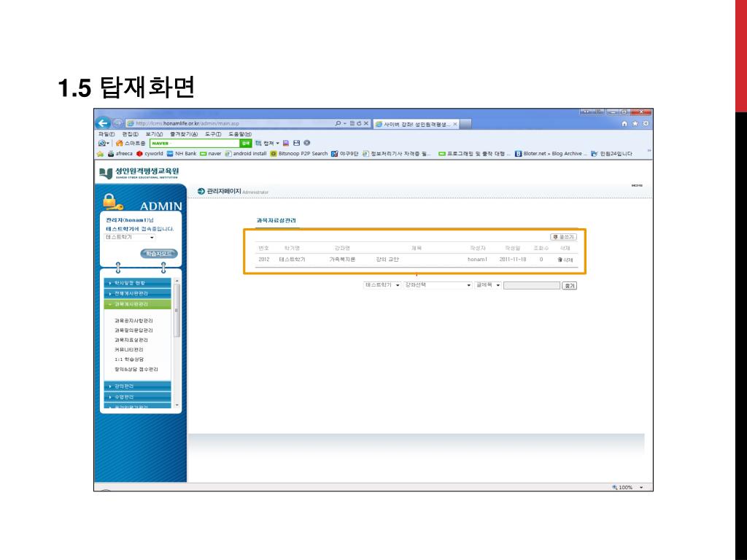Open the 테스트학기 filter dropdown below table
This screenshot has height=560, width=747.
382,285
